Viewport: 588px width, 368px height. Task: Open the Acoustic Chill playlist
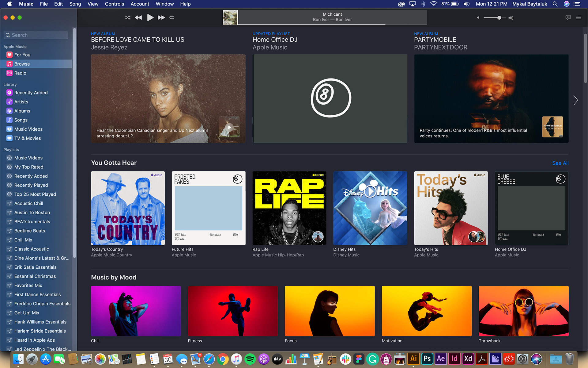(x=36, y=203)
